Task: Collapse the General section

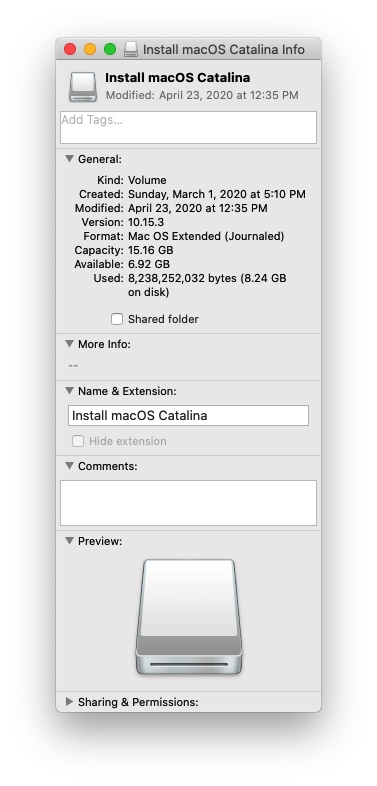Action: tap(70, 159)
